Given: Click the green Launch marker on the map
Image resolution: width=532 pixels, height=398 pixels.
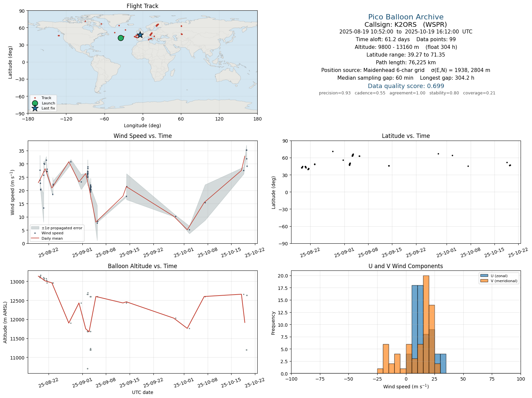Looking at the screenshot, I should [121, 38].
